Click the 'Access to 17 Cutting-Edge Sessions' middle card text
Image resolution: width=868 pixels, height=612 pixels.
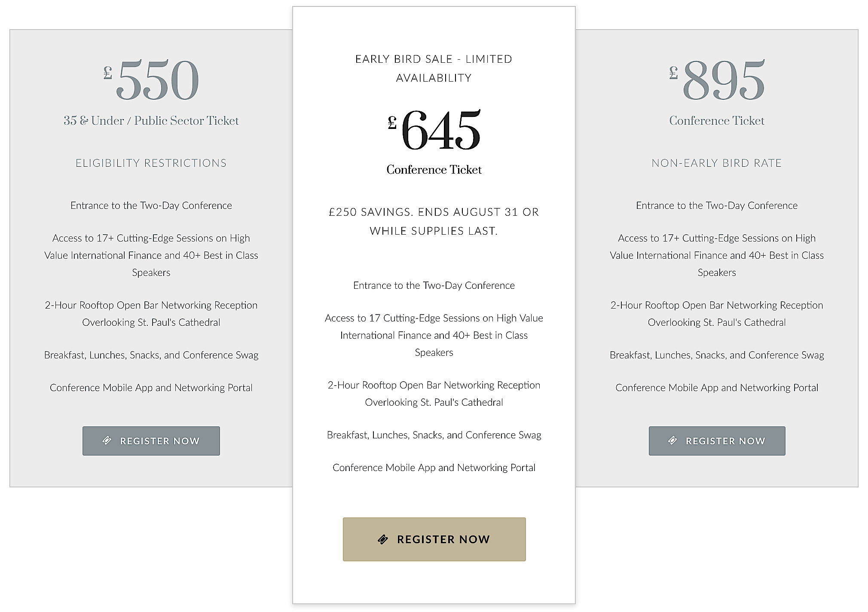pos(434,335)
